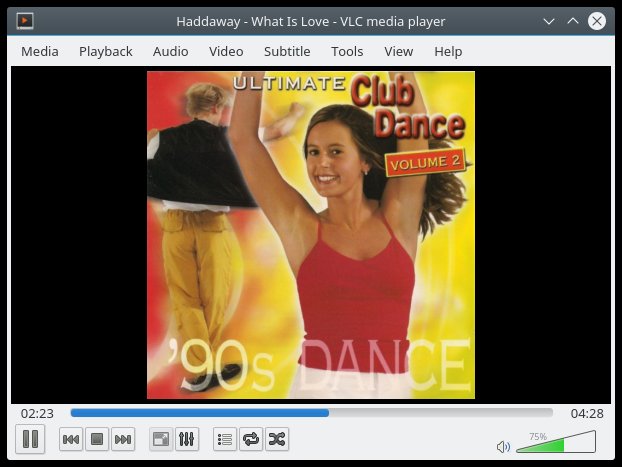
Task: Show extended settings equalizer icon
Action: tap(187, 439)
